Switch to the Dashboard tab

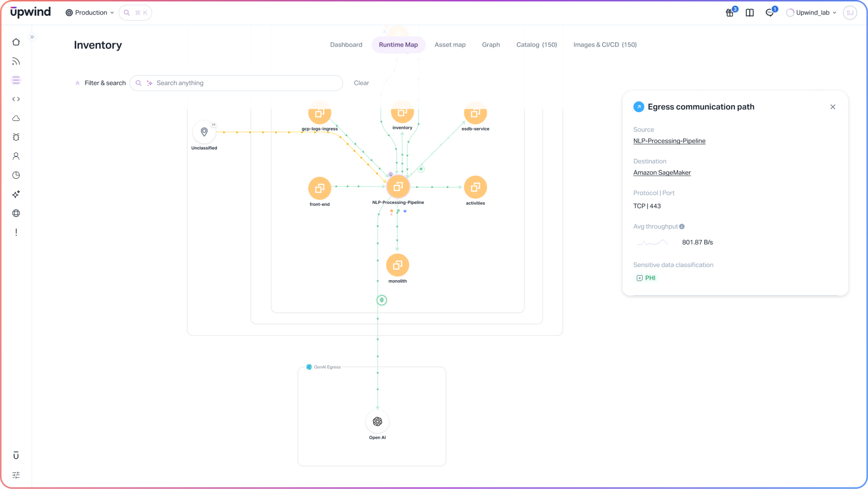pyautogui.click(x=346, y=44)
